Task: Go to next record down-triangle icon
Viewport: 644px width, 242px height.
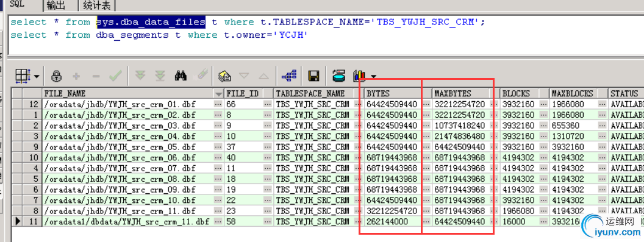Action: coord(244,76)
